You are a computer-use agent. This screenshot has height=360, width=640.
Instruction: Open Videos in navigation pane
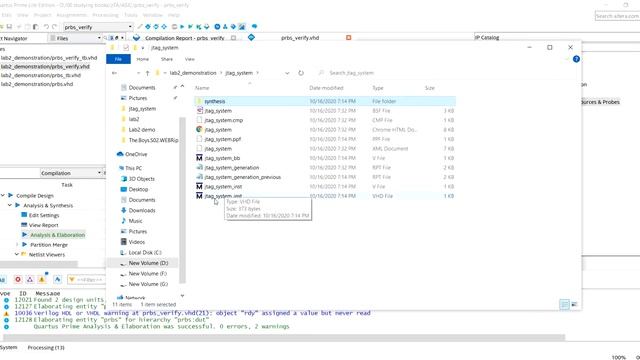pyautogui.click(x=137, y=242)
